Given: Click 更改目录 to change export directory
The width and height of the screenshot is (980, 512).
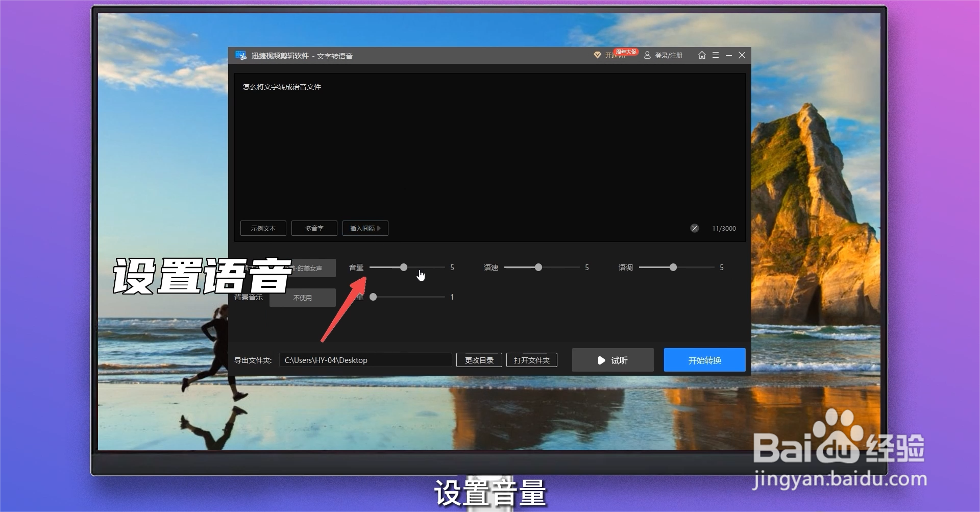Looking at the screenshot, I should (479, 360).
